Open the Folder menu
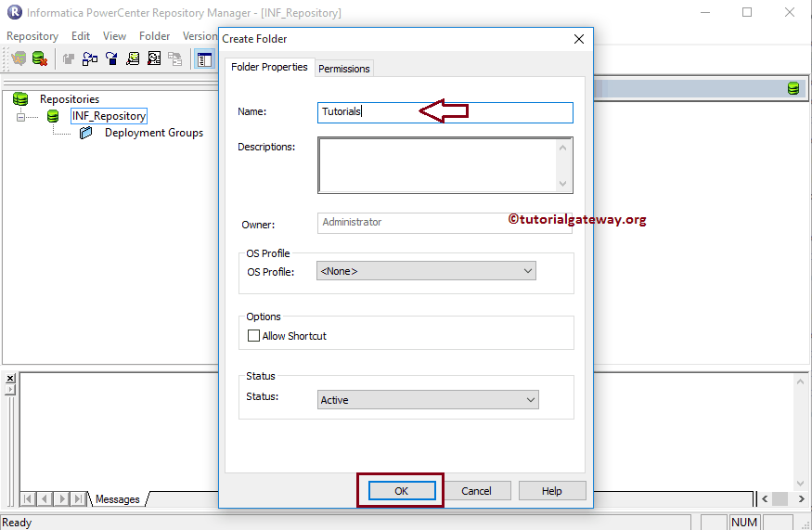Viewport: 812px width, 530px height. click(154, 36)
